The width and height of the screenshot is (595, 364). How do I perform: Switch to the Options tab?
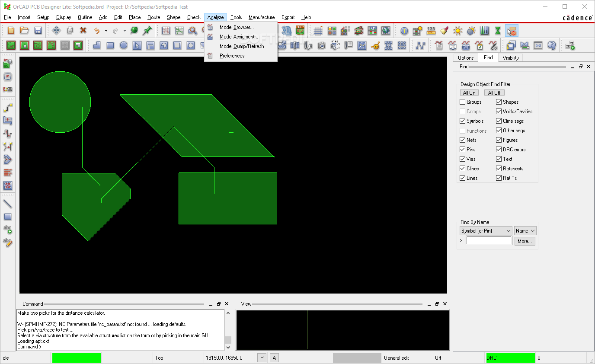(x=466, y=58)
